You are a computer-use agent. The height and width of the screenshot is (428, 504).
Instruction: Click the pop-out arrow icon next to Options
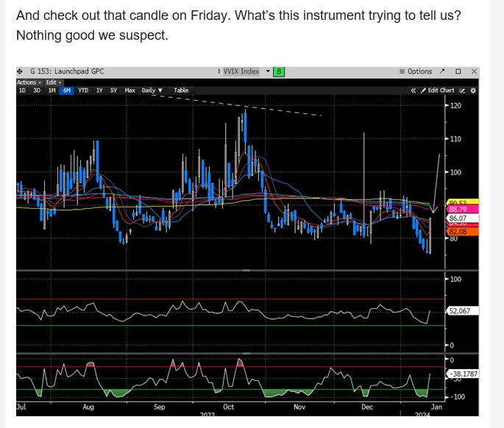coord(442,71)
